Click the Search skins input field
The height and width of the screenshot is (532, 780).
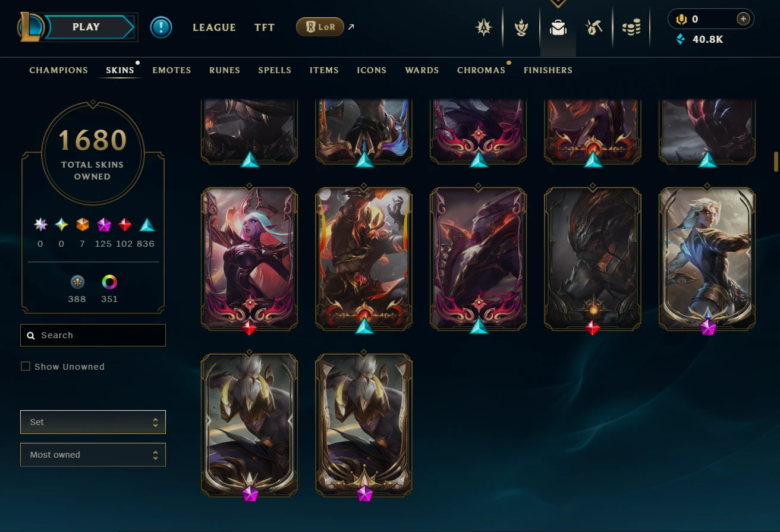click(x=93, y=335)
